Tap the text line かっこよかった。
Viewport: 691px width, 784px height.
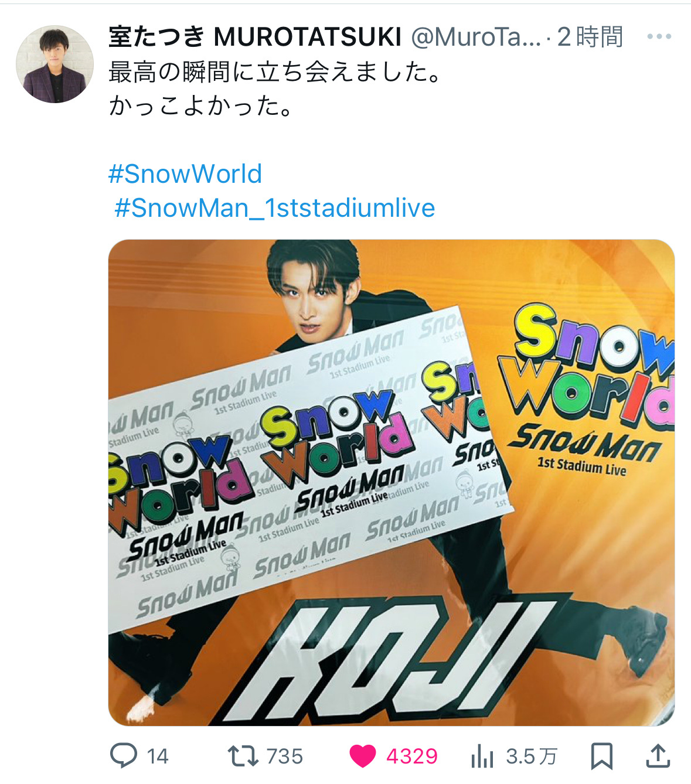point(201,106)
